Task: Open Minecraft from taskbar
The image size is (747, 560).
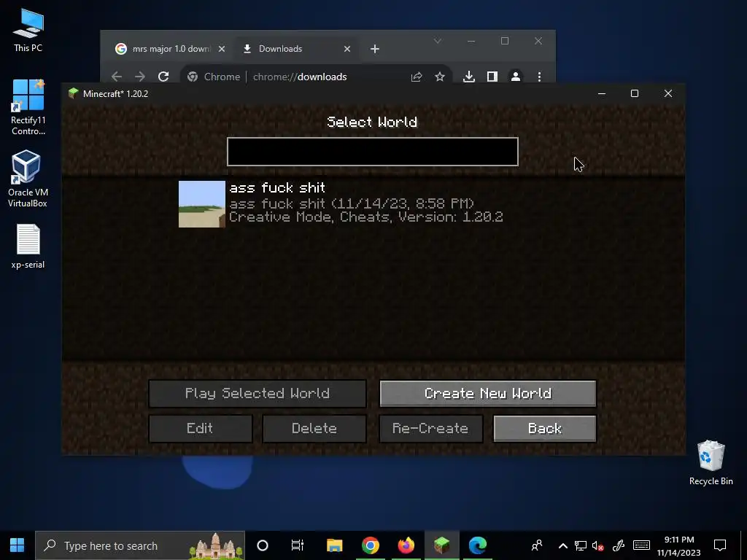Action: (x=441, y=545)
